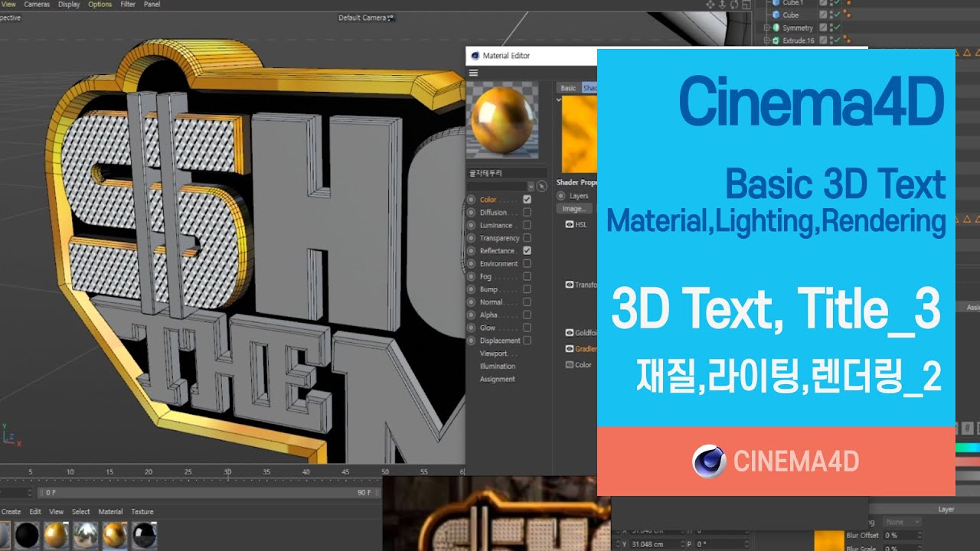Expand the Extrude.16 object tree
The height and width of the screenshot is (551, 980).
point(766,41)
